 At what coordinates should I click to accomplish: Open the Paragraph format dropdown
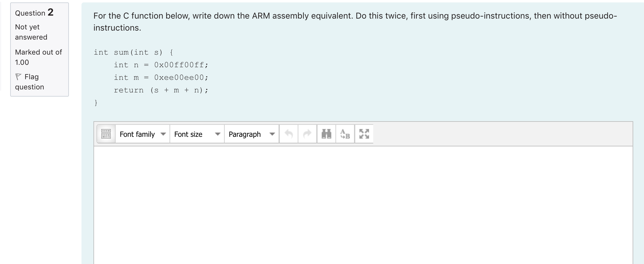click(251, 134)
